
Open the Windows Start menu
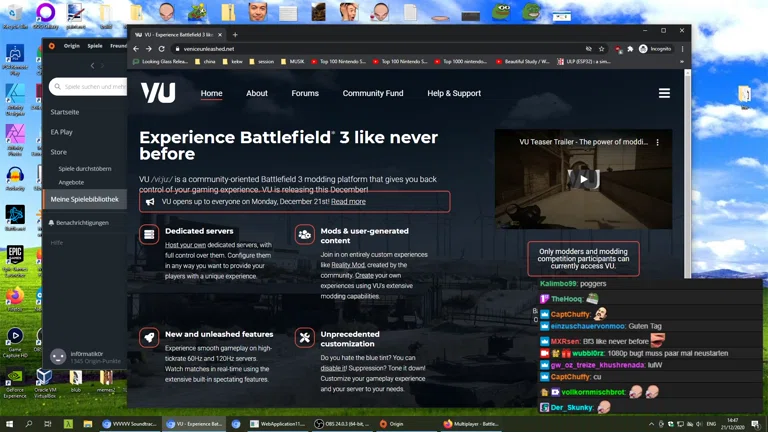(9, 424)
